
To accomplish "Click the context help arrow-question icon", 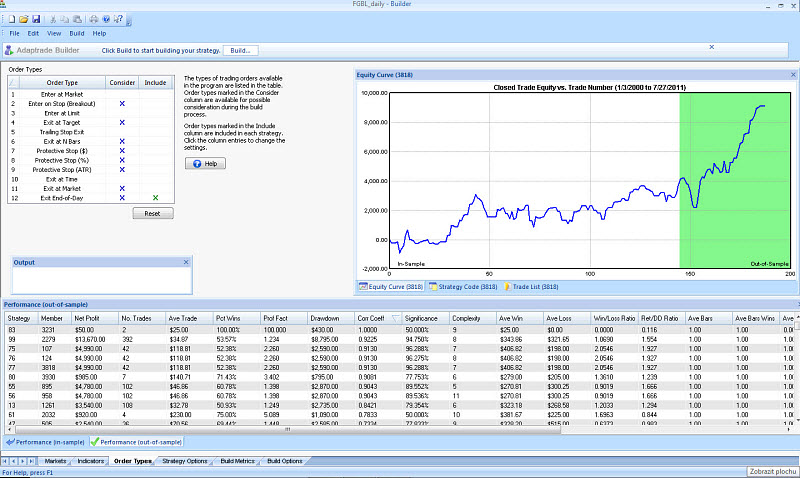I will pyautogui.click(x=120, y=19).
